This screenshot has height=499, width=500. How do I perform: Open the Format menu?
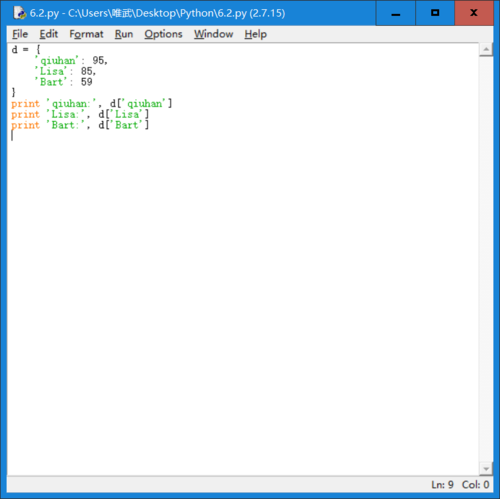tap(86, 34)
